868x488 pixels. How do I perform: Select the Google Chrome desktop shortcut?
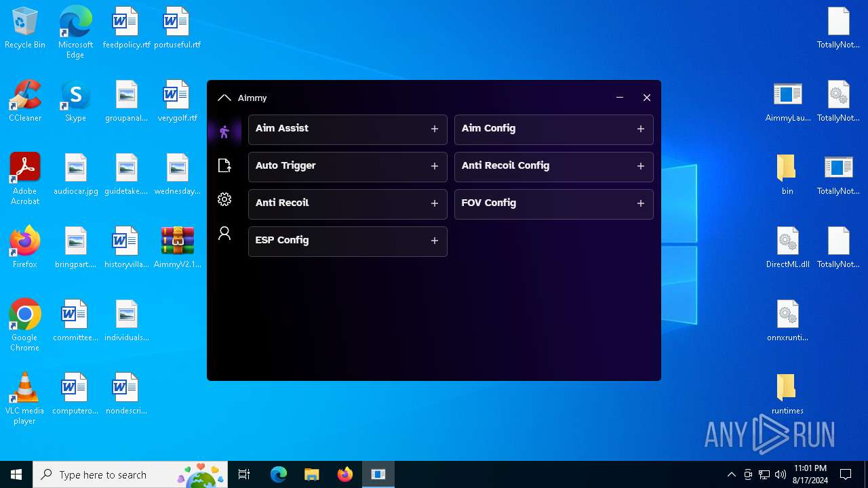coord(25,325)
